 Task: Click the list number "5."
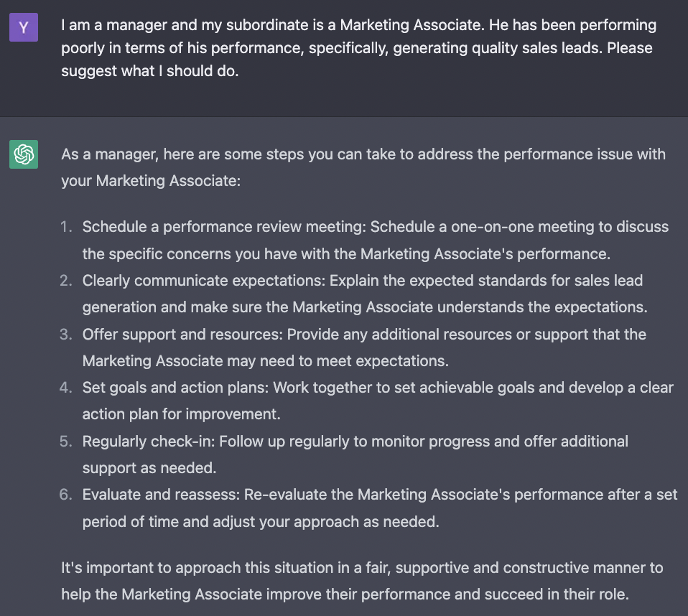tap(66, 442)
